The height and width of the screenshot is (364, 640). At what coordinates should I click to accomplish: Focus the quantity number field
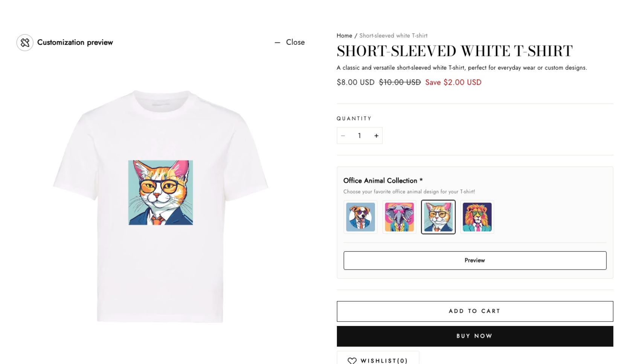pyautogui.click(x=360, y=136)
